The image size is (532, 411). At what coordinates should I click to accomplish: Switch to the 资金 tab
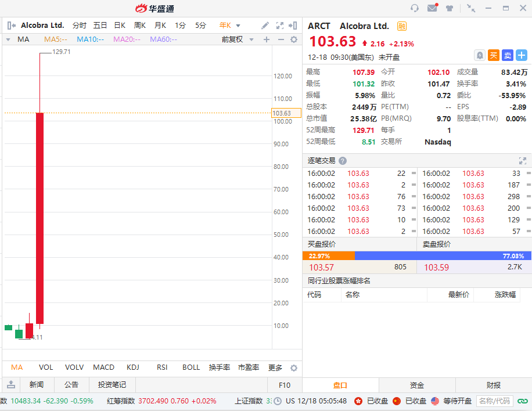point(417,385)
